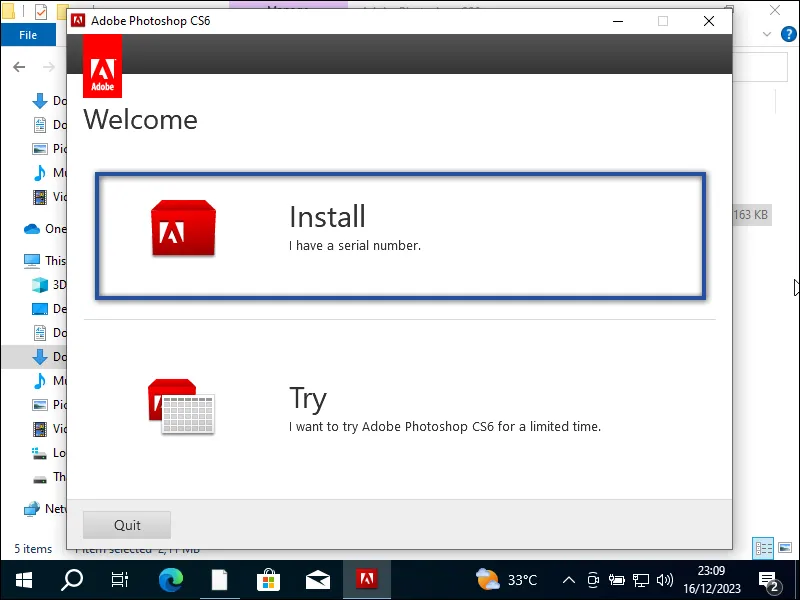Click the Adobe Photoshop logo in installer header
The image size is (800, 600).
coord(102,66)
